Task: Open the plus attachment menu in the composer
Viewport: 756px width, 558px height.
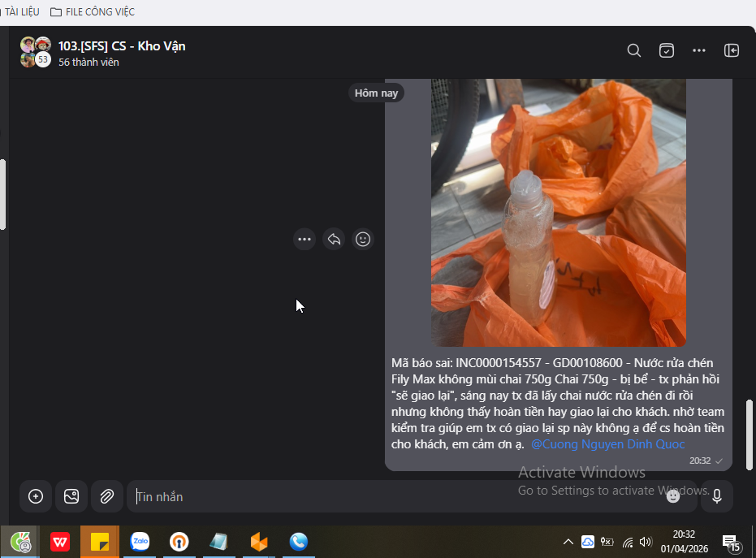Action: point(36,496)
